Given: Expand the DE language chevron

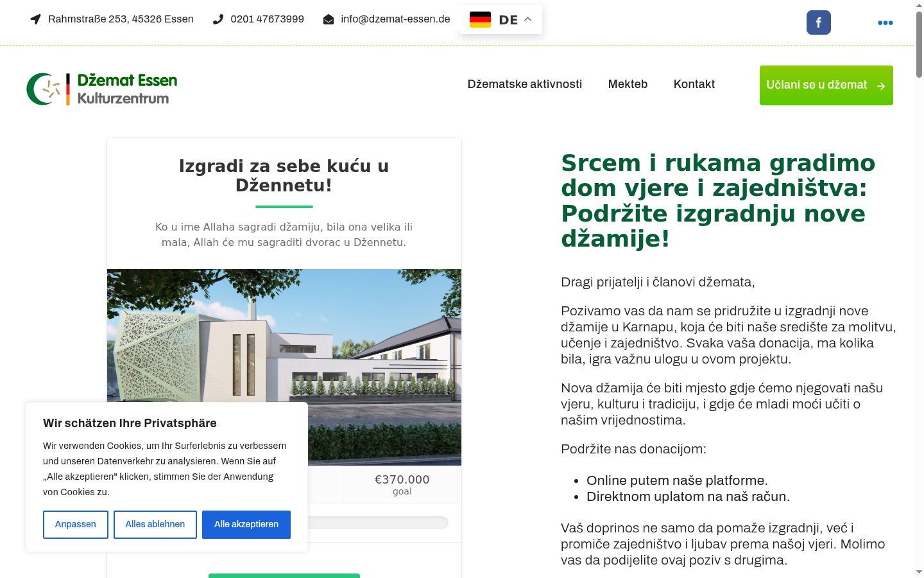Looking at the screenshot, I should pos(528,19).
